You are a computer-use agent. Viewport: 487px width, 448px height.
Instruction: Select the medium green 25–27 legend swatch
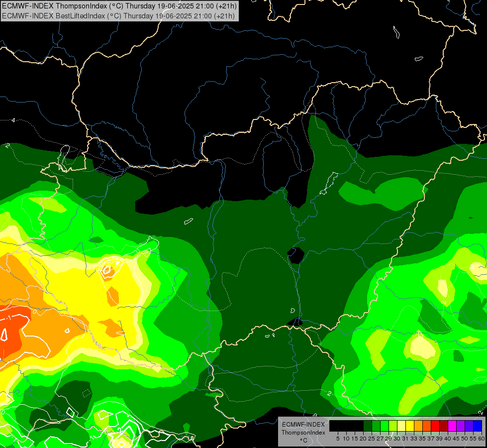click(x=376, y=426)
